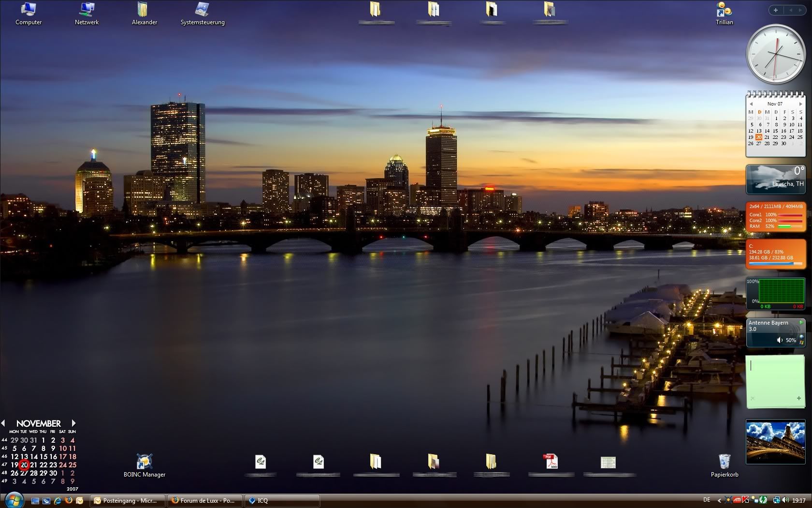Launch Internet Explorer from quick launch
This screenshot has width=812, height=508.
pyautogui.click(x=58, y=501)
